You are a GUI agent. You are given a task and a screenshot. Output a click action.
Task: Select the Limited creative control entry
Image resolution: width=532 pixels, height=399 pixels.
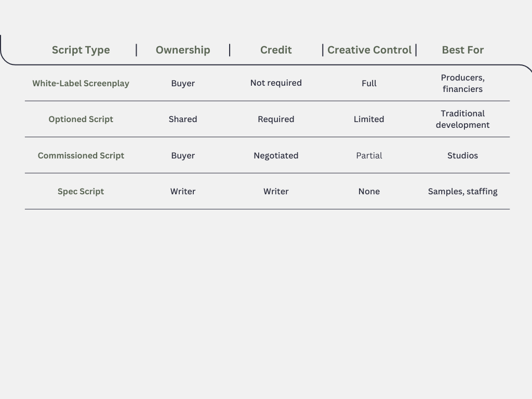369,119
